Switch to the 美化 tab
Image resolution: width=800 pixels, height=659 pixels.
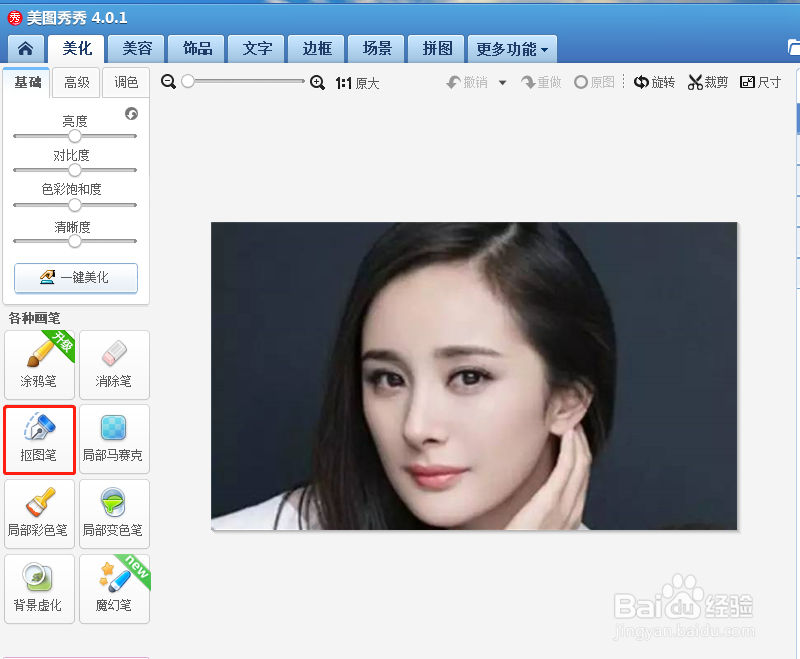point(77,49)
